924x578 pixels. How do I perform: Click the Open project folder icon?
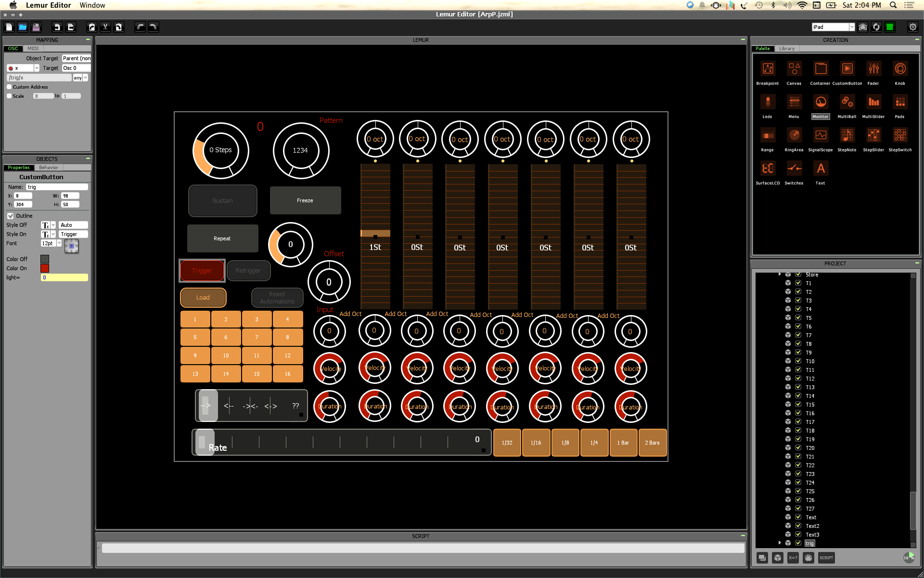(x=23, y=27)
